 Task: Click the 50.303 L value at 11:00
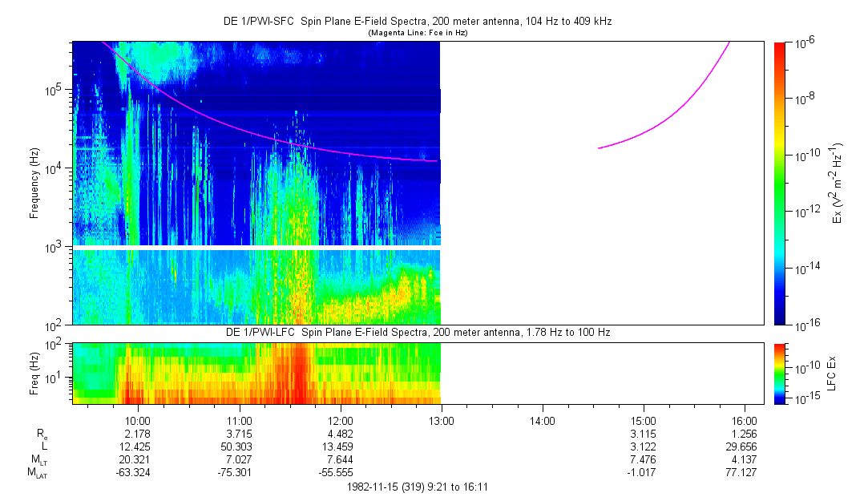coord(240,446)
